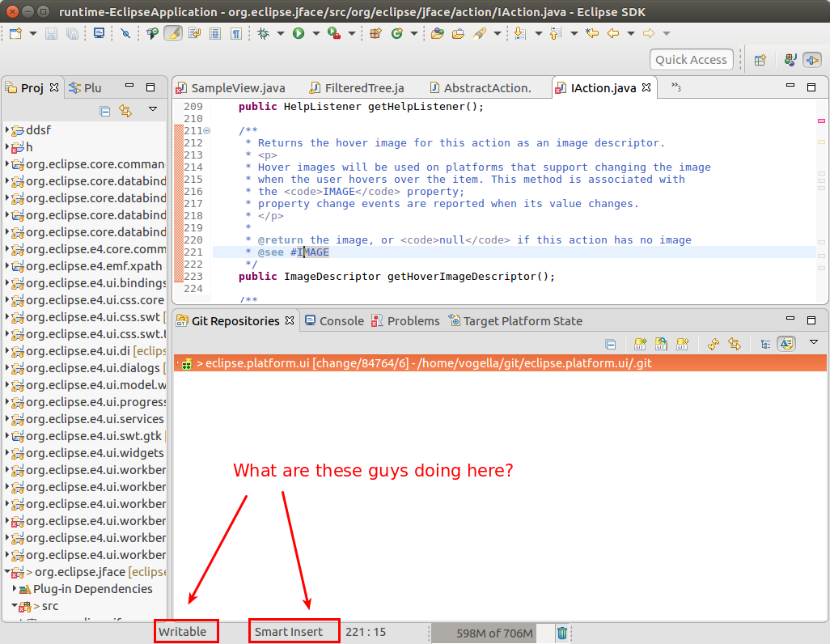The image size is (830, 644).
Task: Switch to SampleView.java editor tab
Action: (232, 88)
